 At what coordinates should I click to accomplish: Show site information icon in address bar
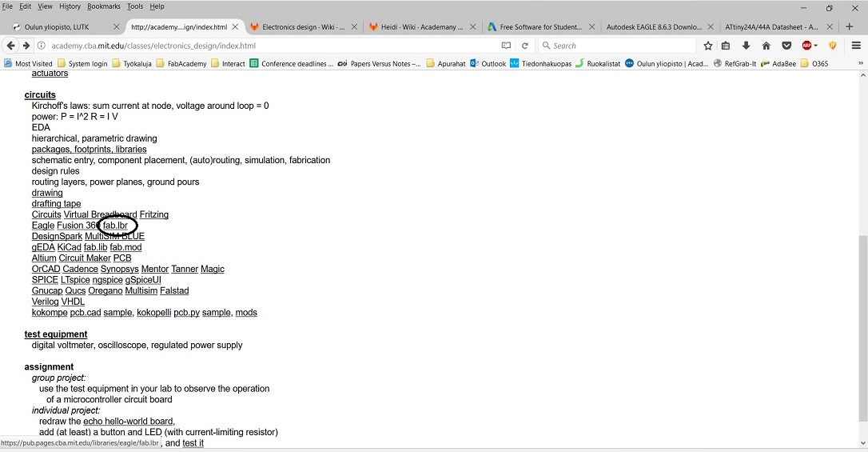coord(42,46)
